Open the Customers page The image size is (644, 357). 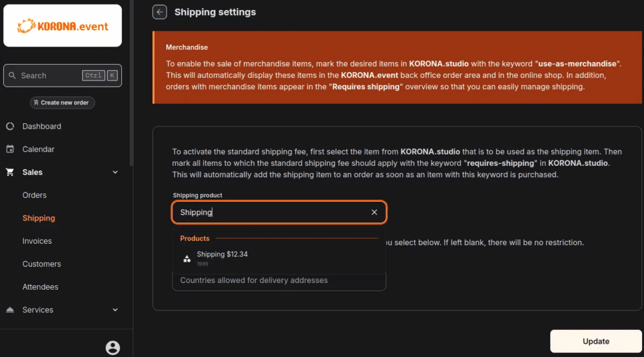coord(42,264)
